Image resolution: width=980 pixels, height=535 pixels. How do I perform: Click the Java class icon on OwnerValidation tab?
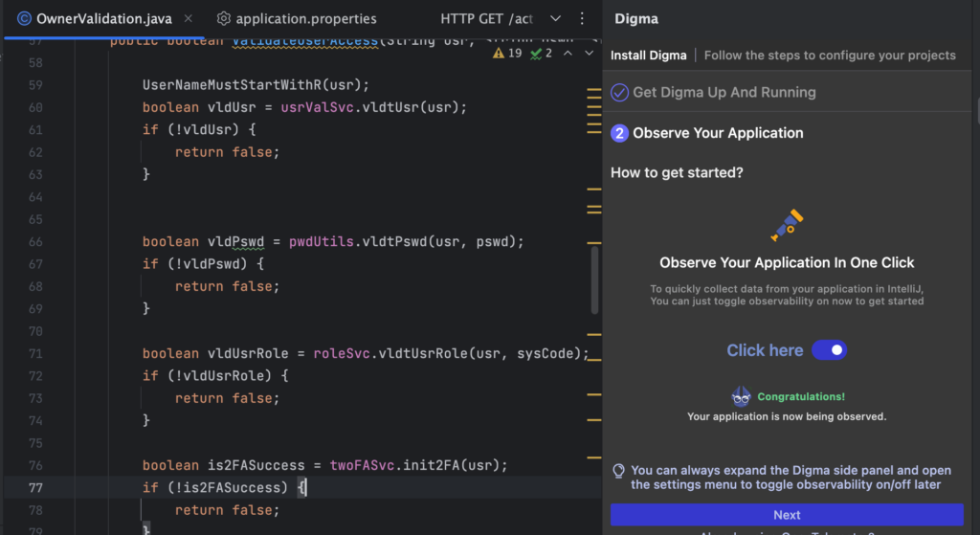24,19
